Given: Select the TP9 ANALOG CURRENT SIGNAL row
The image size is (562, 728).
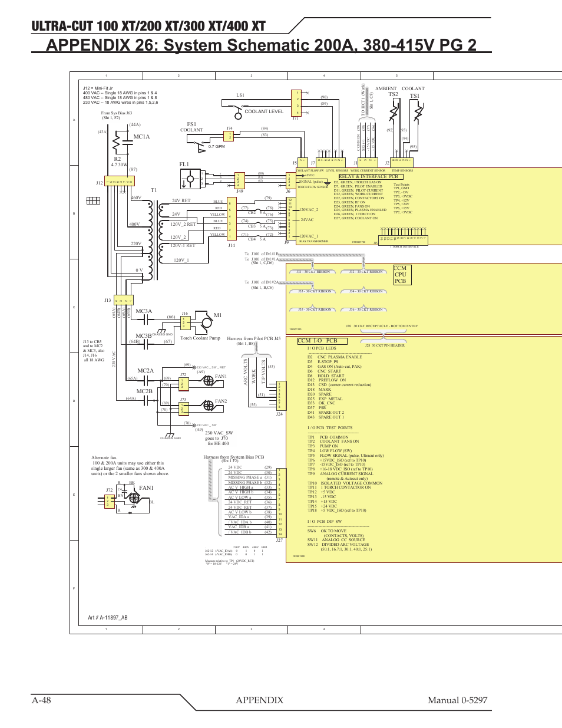Looking at the screenshot, I should pyautogui.click(x=340, y=476).
